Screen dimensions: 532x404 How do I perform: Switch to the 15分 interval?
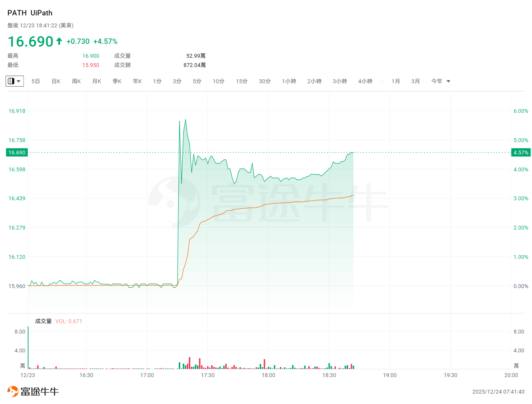click(x=242, y=81)
